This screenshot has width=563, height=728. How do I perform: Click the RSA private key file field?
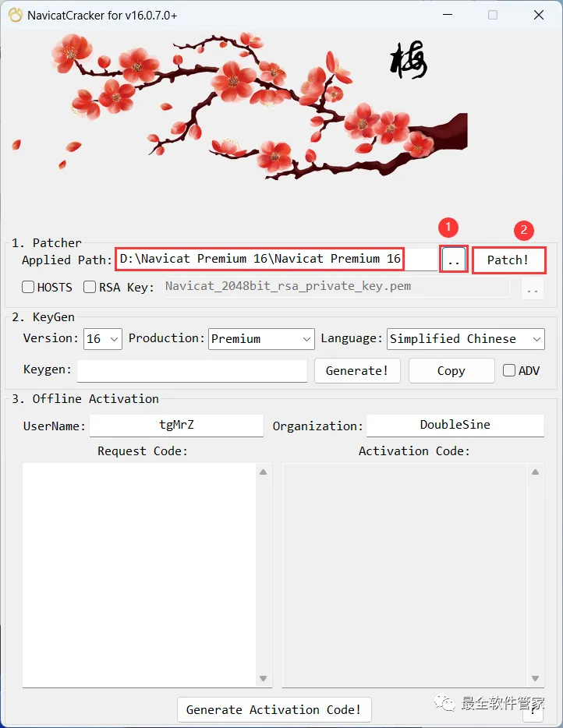336,287
